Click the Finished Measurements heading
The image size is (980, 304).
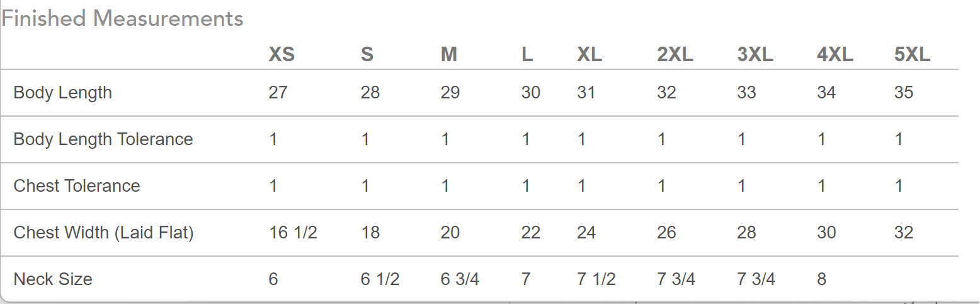coord(122,19)
